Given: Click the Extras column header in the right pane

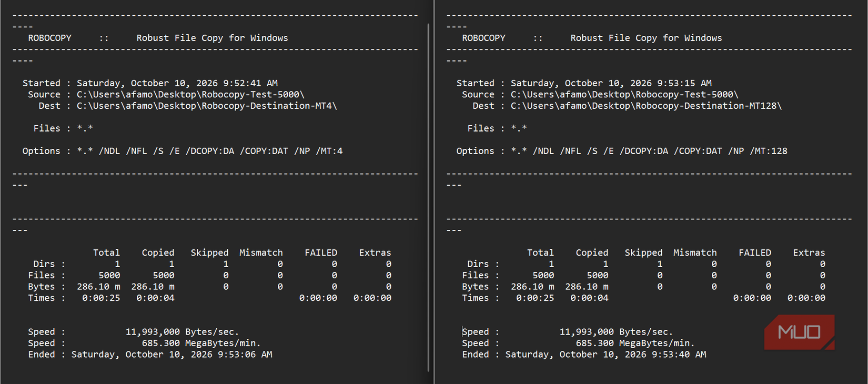Looking at the screenshot, I should 809,252.
